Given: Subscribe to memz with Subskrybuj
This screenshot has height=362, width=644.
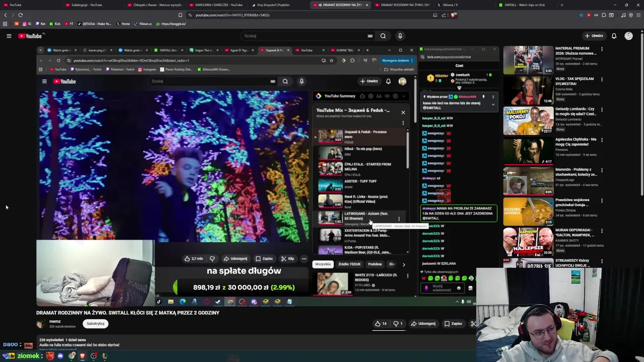Looking at the screenshot, I should pos(95,323).
